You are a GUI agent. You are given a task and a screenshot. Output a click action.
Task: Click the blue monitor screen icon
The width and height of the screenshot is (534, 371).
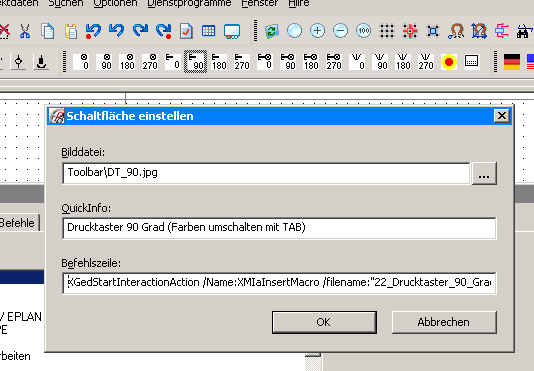(x=232, y=31)
